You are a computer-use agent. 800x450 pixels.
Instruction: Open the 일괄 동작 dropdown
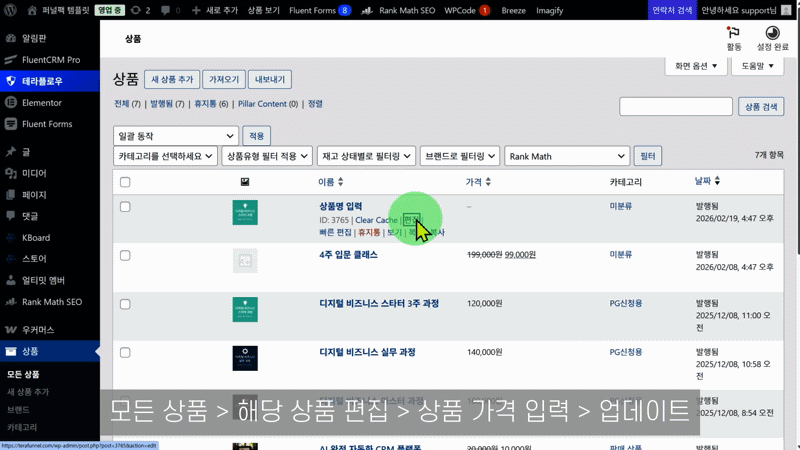176,136
